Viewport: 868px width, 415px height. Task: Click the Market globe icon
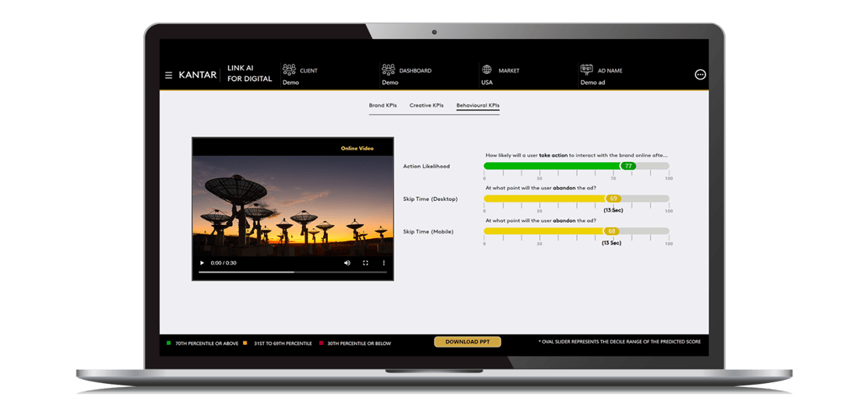click(x=487, y=70)
